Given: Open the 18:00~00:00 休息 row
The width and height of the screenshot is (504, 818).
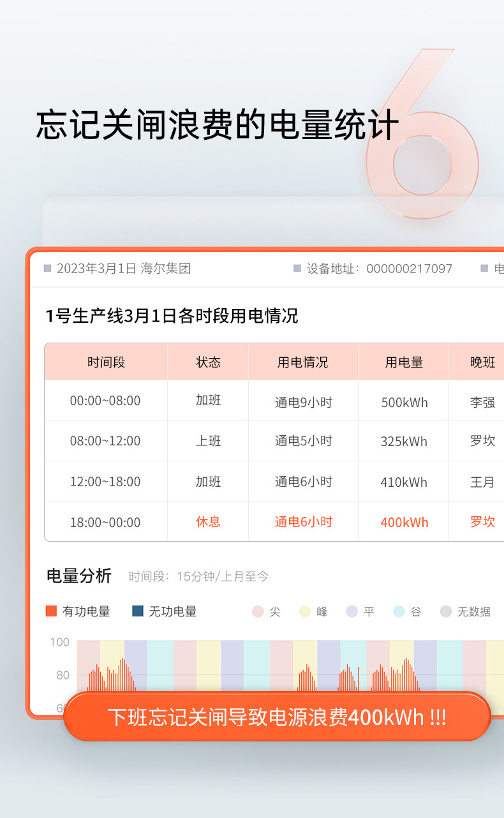Looking at the screenshot, I should point(274,522).
